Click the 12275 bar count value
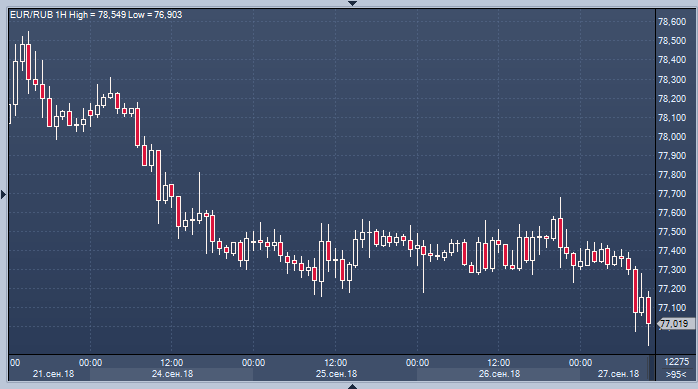The width and height of the screenshot is (698, 389). click(676, 362)
